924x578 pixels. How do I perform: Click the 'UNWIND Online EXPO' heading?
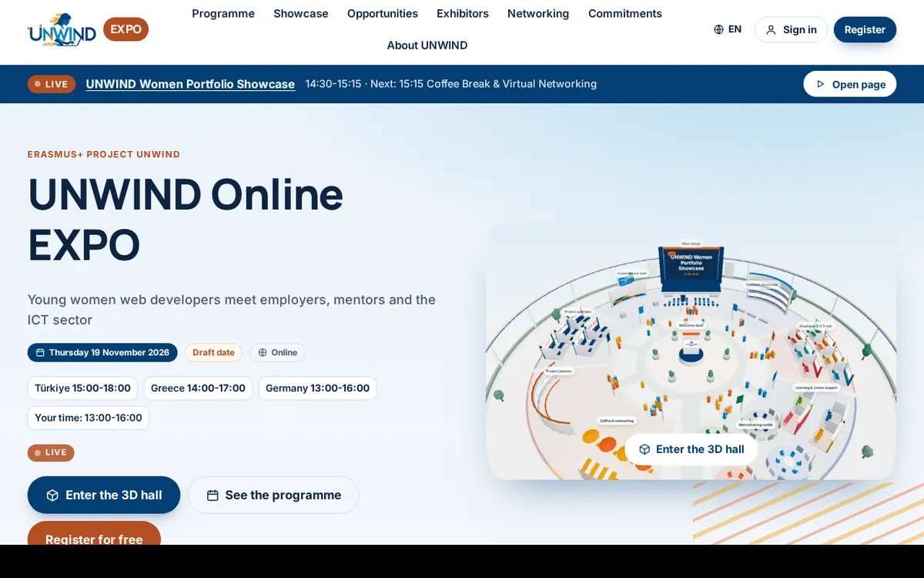(x=186, y=219)
